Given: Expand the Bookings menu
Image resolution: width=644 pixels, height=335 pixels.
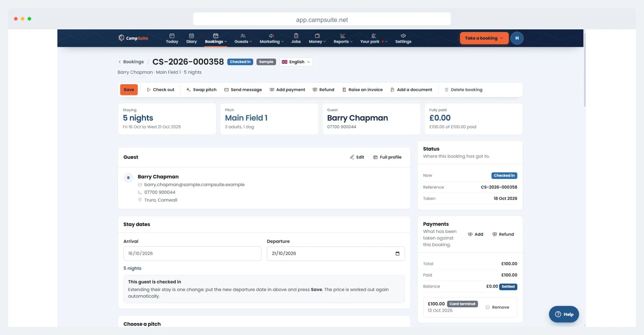Looking at the screenshot, I should click(216, 38).
